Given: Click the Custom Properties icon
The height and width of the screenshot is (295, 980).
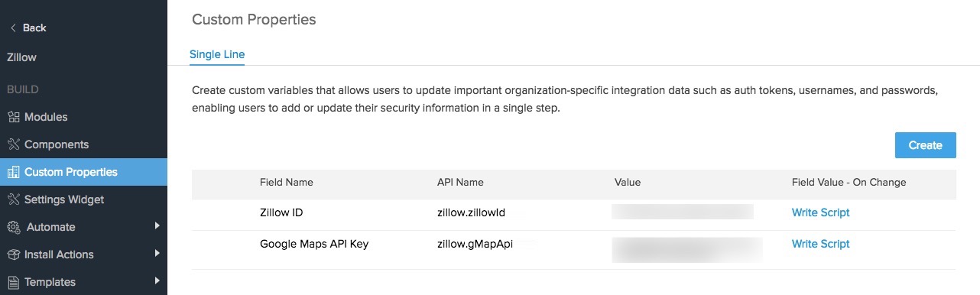Looking at the screenshot, I should (13, 172).
